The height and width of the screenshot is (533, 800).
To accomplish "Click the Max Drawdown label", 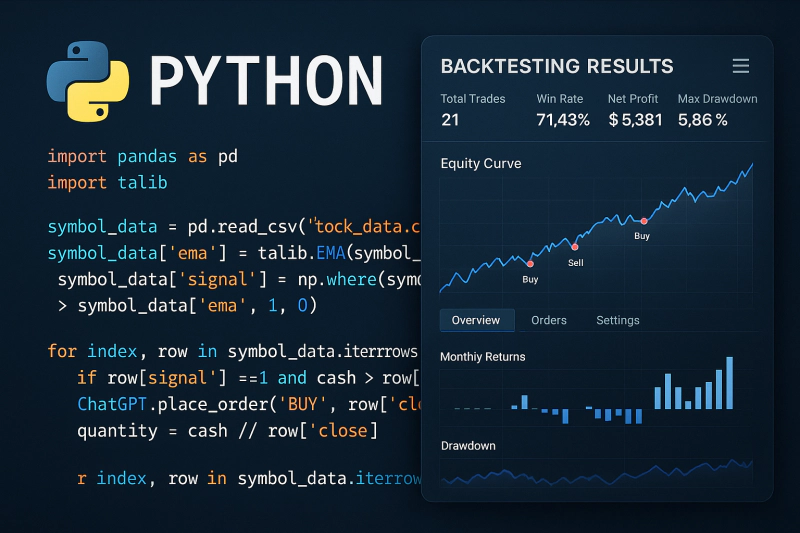I will 717,99.
